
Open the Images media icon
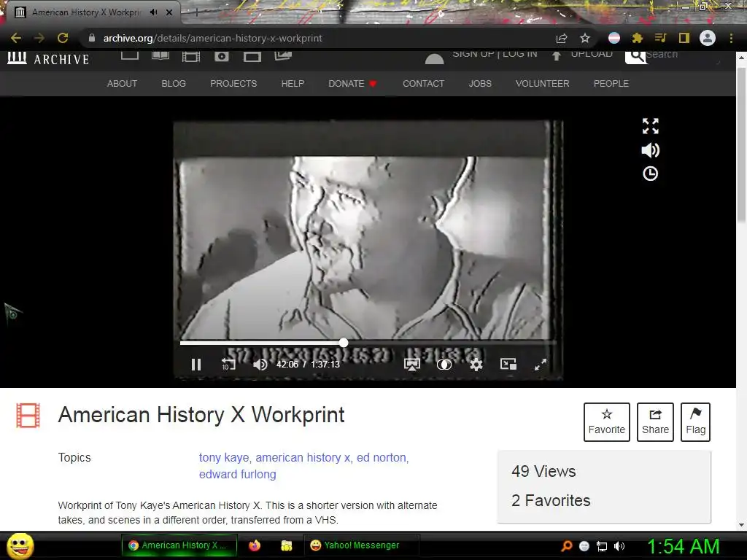283,55
